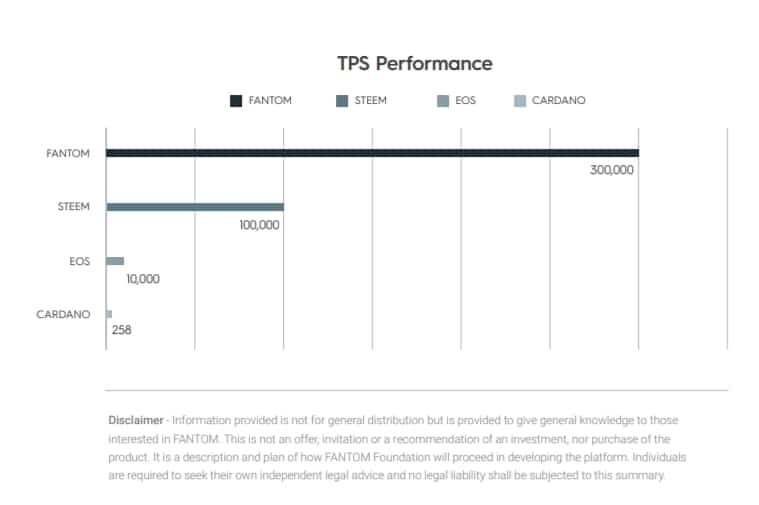
Task: Select the tiny CARDANO bar
Action: coord(109,314)
